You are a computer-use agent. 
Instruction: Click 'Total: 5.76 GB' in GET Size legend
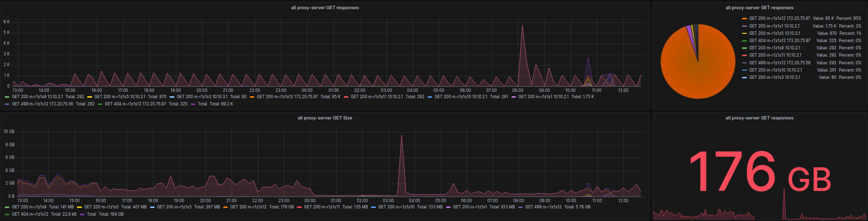(577, 207)
